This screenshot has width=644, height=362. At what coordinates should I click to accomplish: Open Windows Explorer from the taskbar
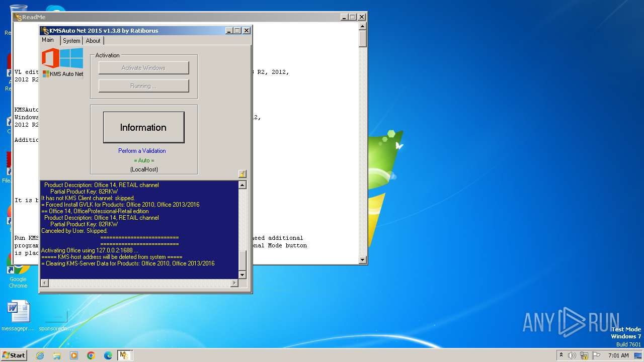pos(57,355)
